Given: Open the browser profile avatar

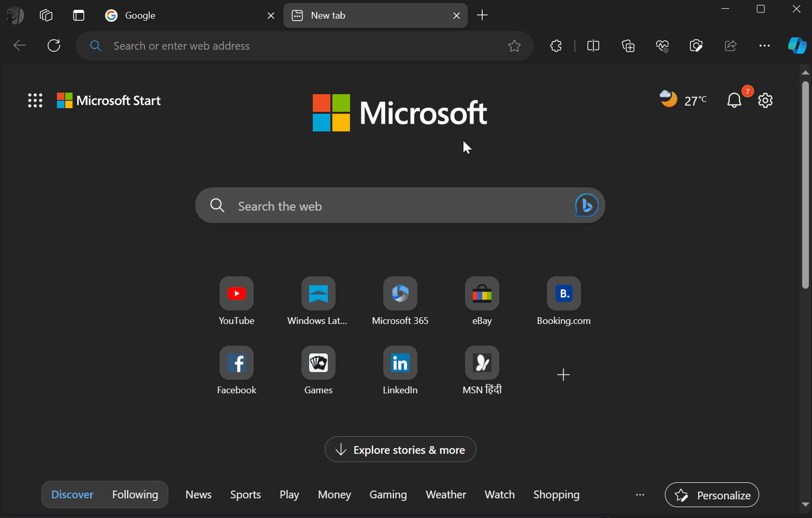Looking at the screenshot, I should click(15, 15).
